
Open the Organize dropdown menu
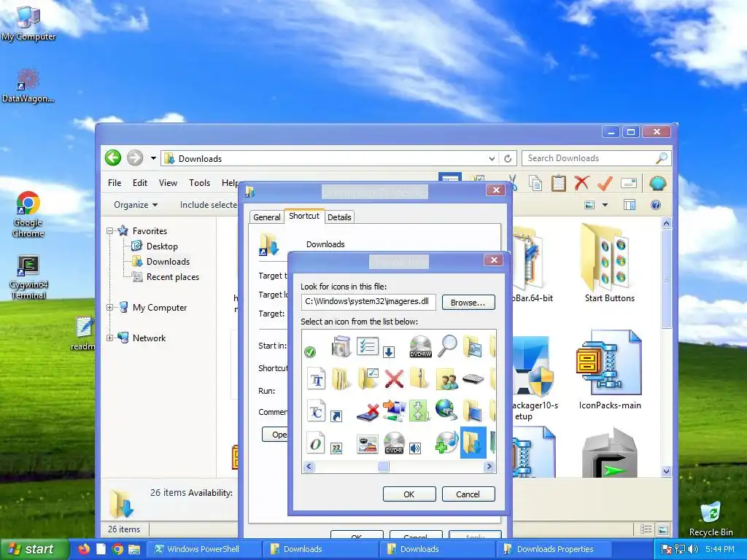click(x=135, y=205)
